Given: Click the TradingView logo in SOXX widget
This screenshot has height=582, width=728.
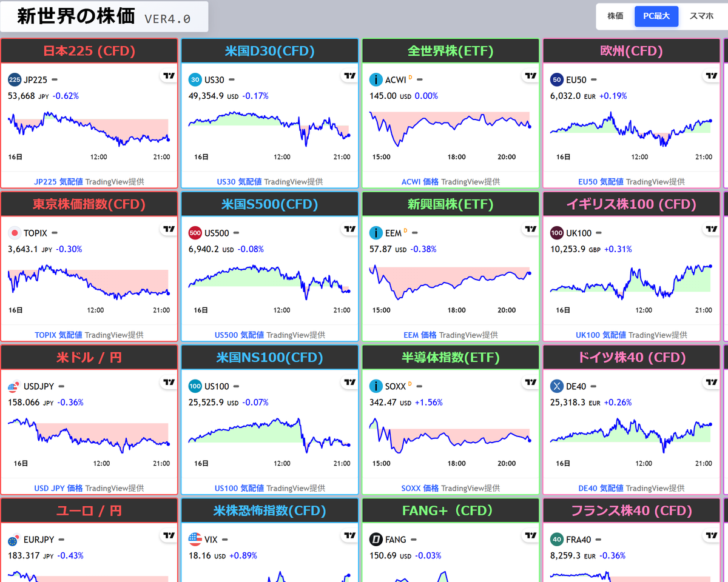Looking at the screenshot, I should [530, 382].
